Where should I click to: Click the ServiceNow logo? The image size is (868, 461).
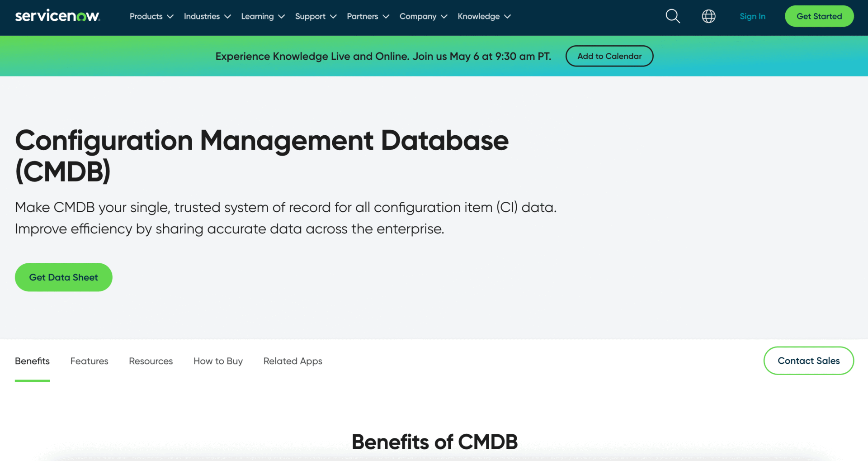pos(57,15)
